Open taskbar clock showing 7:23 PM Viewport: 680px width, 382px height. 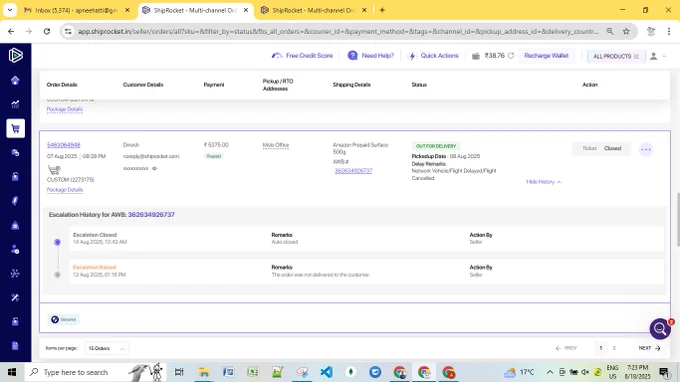coord(638,372)
